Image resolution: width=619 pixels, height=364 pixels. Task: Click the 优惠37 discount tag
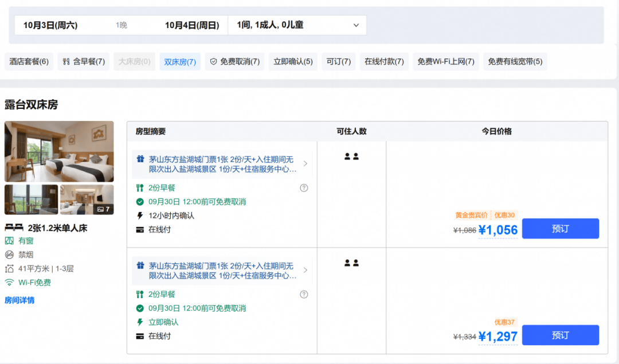504,322
